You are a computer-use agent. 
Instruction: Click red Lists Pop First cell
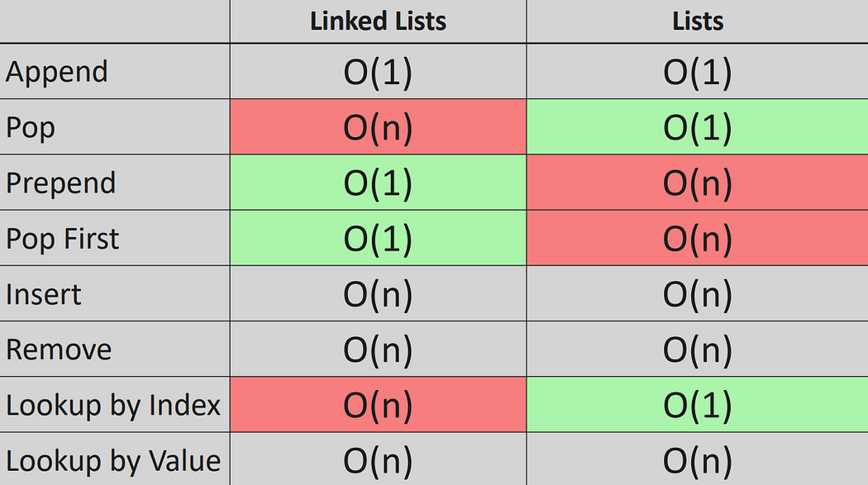698,238
